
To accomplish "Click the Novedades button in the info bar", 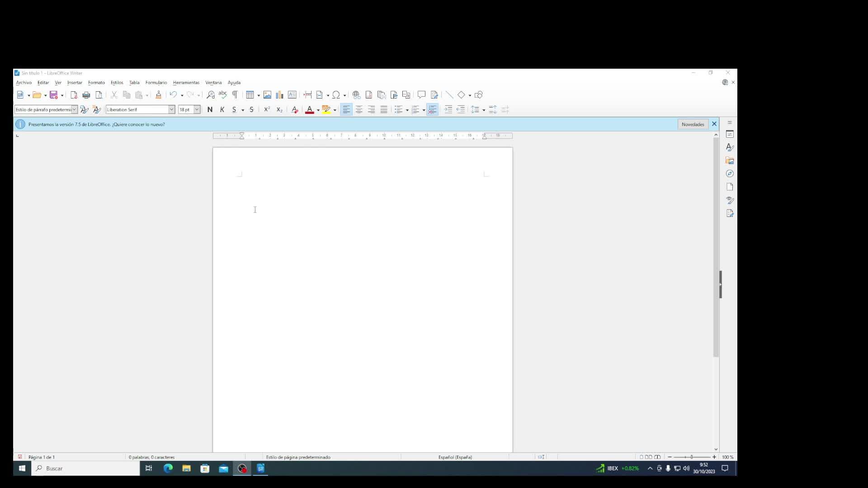I will pos(693,124).
